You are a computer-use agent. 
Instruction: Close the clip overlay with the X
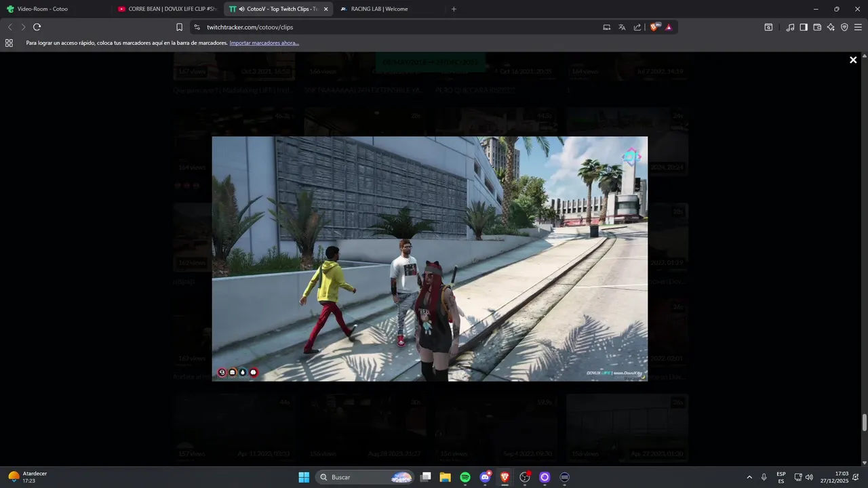[x=853, y=60]
